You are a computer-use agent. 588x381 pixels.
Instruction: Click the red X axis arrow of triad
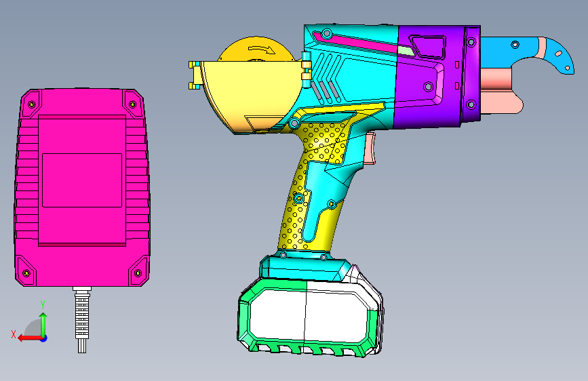coord(29,338)
